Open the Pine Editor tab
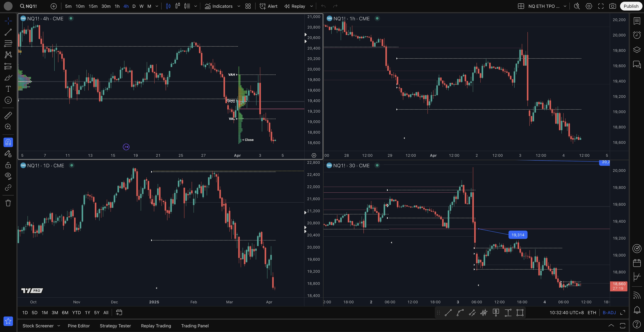644x332 pixels. [x=78, y=326]
